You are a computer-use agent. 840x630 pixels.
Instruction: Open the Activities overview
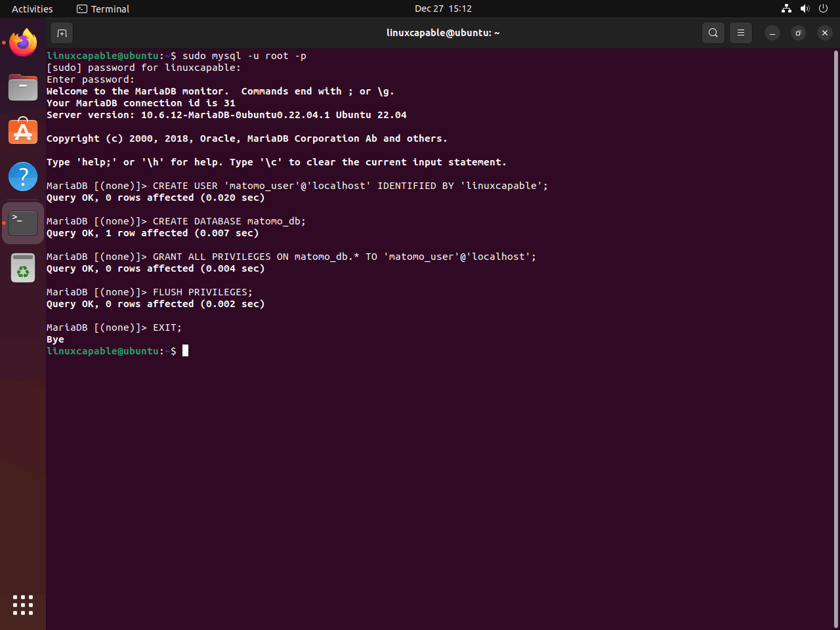click(32, 9)
